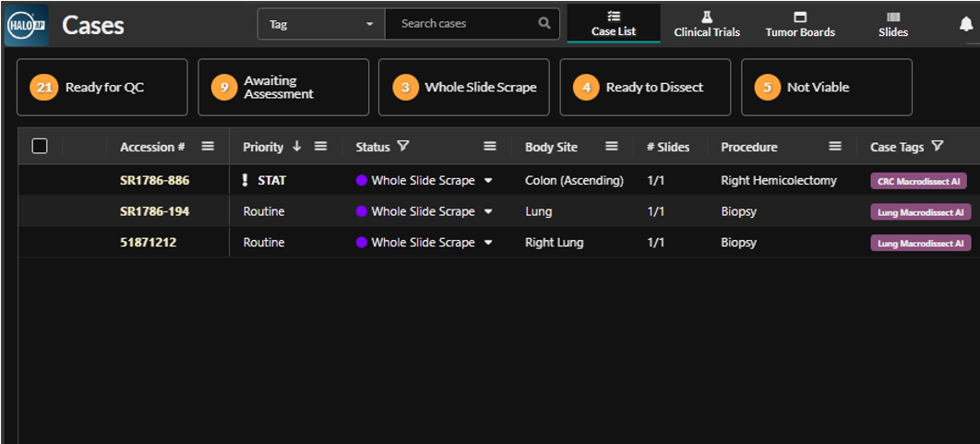The image size is (980, 444).
Task: Click purple status dot for SR1786-194
Action: click(x=361, y=211)
